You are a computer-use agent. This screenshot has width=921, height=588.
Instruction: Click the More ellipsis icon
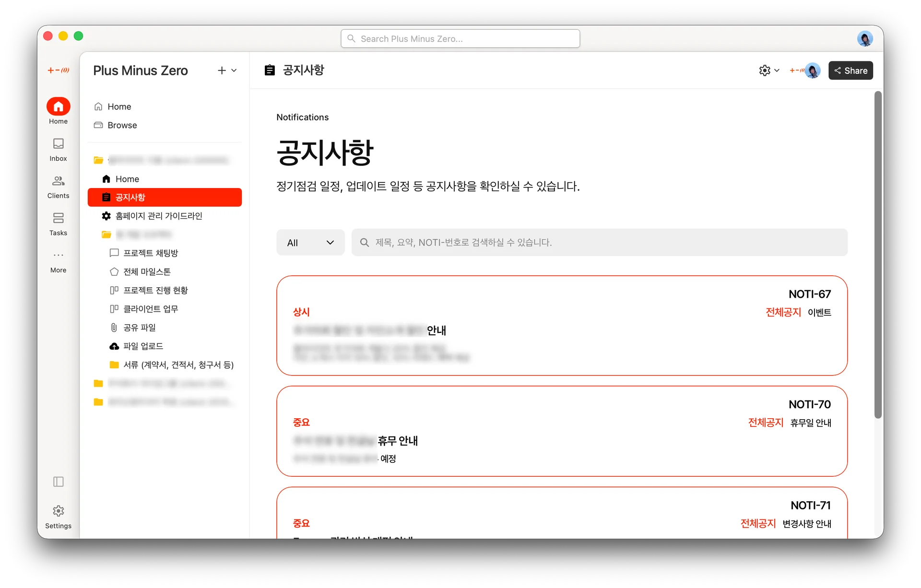tap(58, 256)
